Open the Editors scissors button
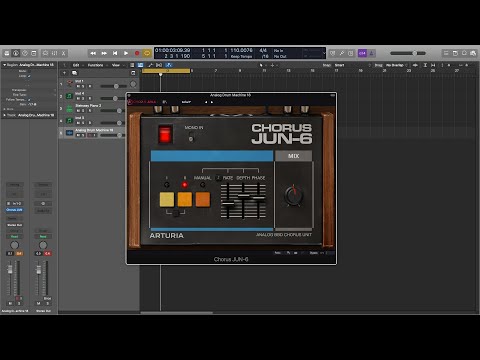Screen dimensions: 480x360 64,53
